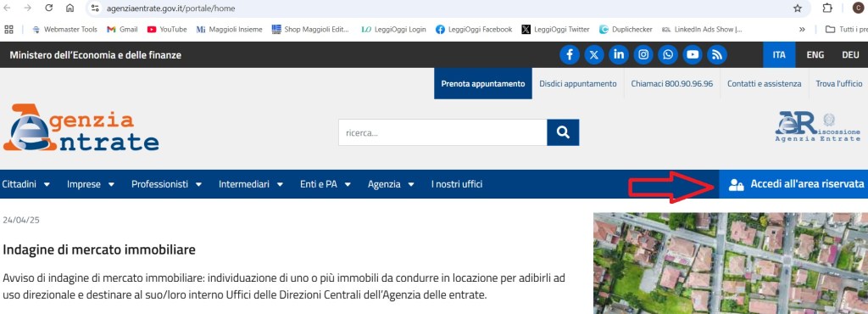Click the browser address bar URL
Screen dimensions: 868x314
pyautogui.click(x=171, y=8)
